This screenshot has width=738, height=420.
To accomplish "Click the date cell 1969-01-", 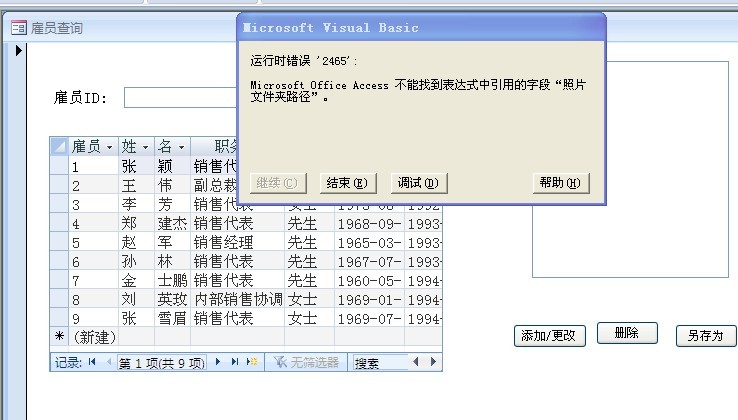I will click(x=369, y=299).
